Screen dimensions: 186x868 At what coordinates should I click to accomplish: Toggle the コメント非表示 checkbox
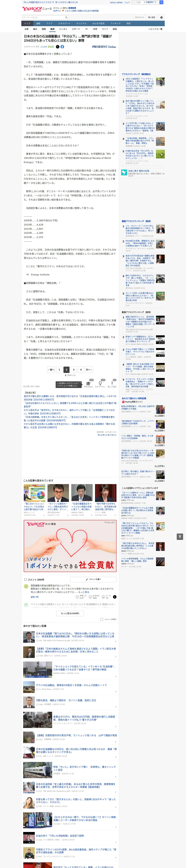(102, 619)
